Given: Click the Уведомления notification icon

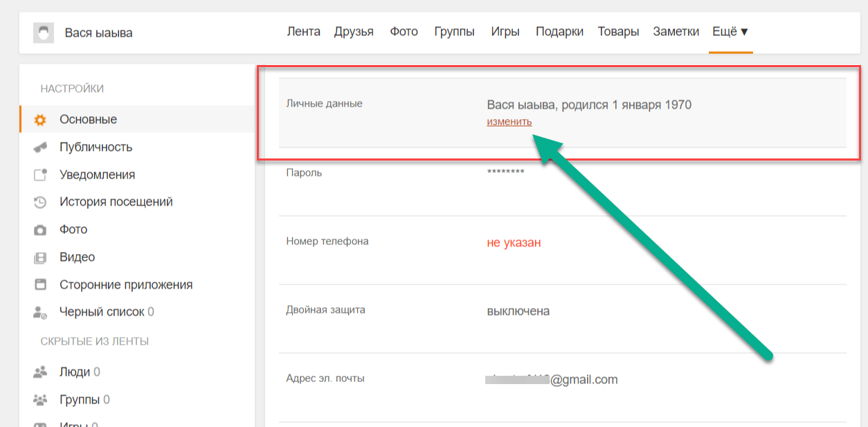Looking at the screenshot, I should (x=40, y=174).
